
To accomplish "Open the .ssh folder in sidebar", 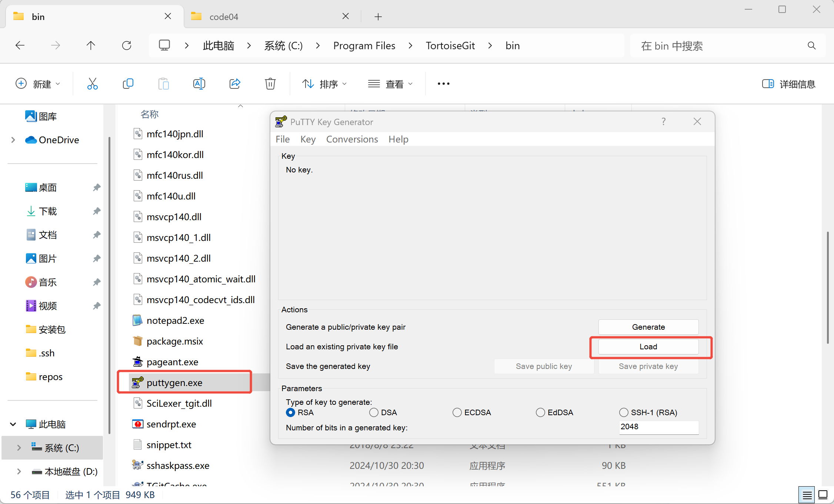I will 40,353.
